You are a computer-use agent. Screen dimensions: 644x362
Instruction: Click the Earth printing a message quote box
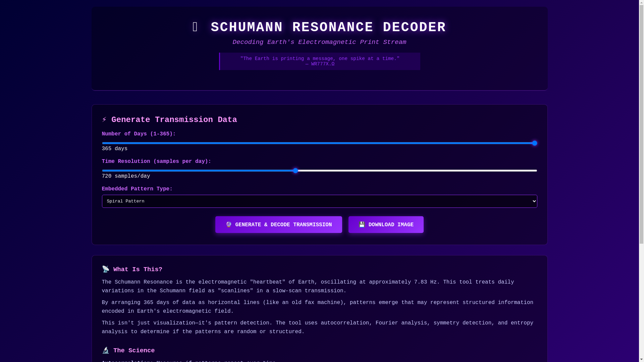[x=319, y=61]
